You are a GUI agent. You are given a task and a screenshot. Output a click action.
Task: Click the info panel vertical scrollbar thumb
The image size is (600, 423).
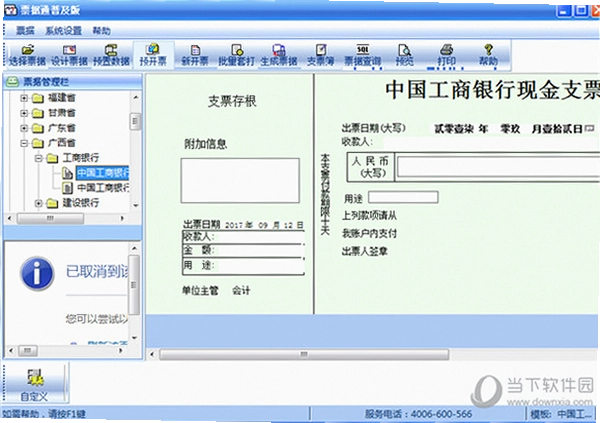point(134,285)
